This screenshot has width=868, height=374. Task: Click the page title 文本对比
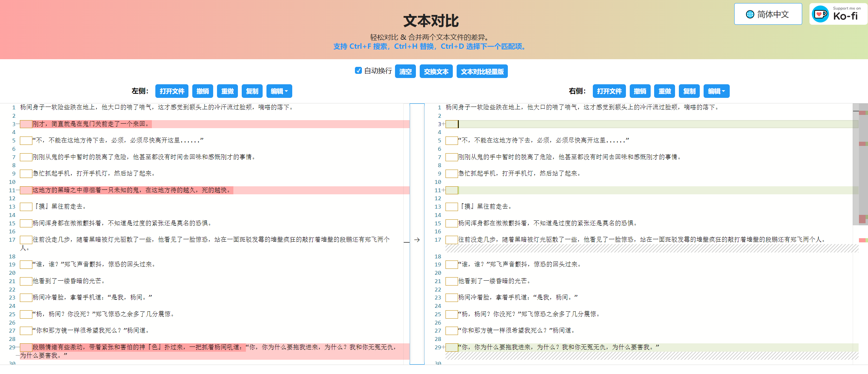point(431,21)
